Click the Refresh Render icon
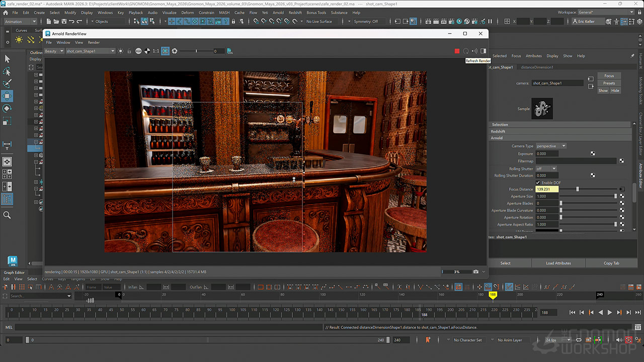This screenshot has width=644, height=362. click(466, 51)
